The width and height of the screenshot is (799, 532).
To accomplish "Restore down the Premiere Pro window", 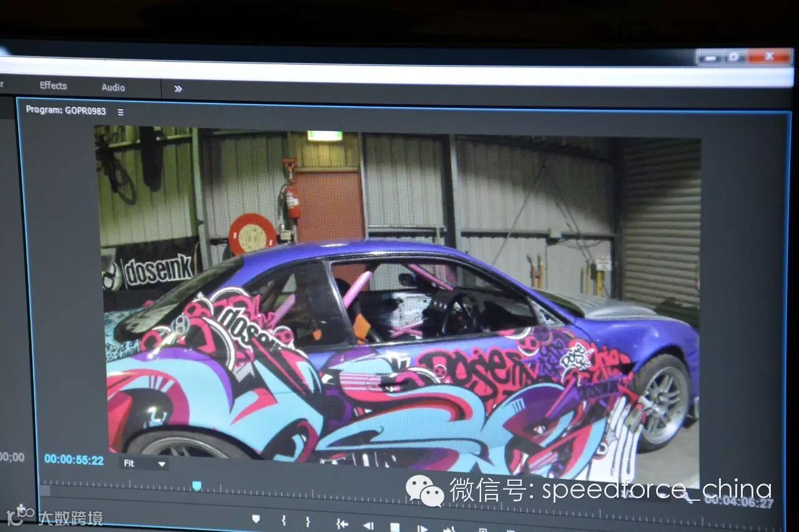I will click(x=735, y=56).
